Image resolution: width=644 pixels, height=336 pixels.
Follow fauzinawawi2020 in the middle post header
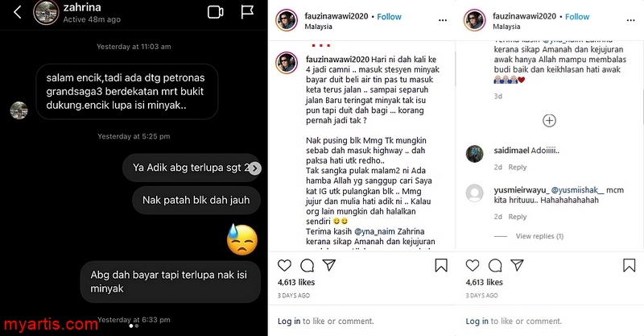[389, 17]
